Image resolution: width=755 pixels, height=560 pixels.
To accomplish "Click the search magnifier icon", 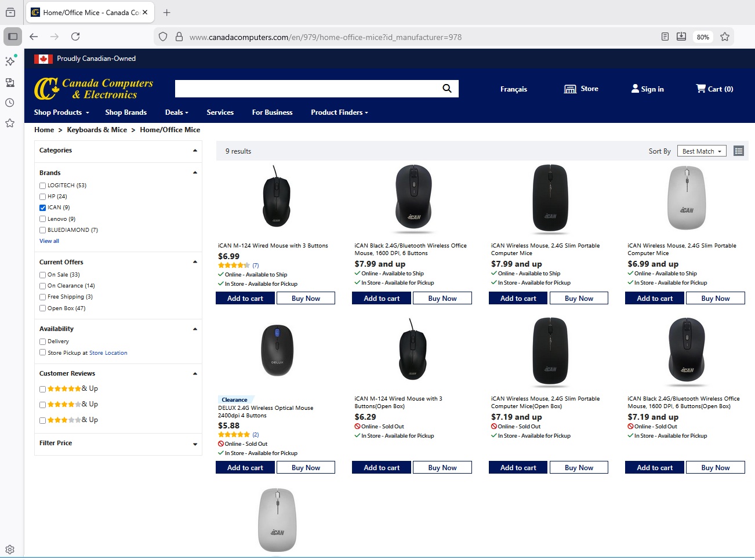I will 447,89.
